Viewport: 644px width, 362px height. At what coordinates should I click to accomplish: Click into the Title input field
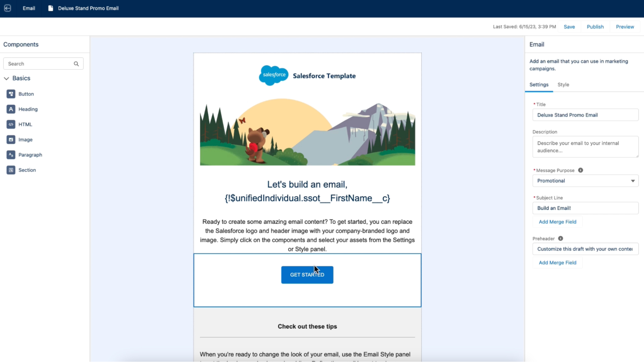585,115
